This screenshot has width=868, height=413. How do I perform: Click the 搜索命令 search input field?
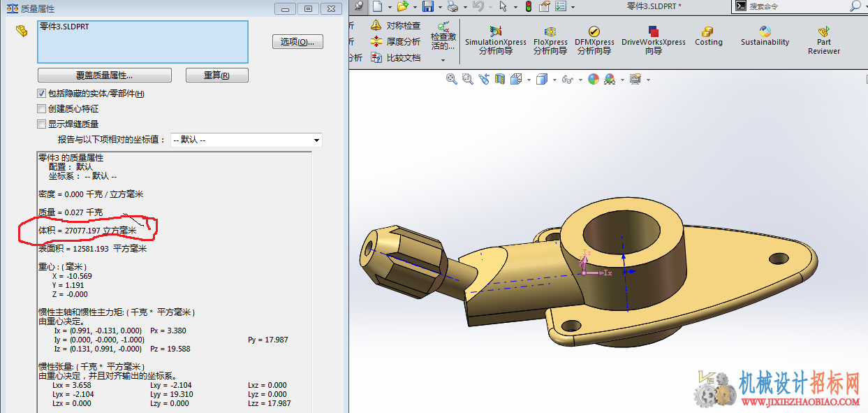(796, 6)
